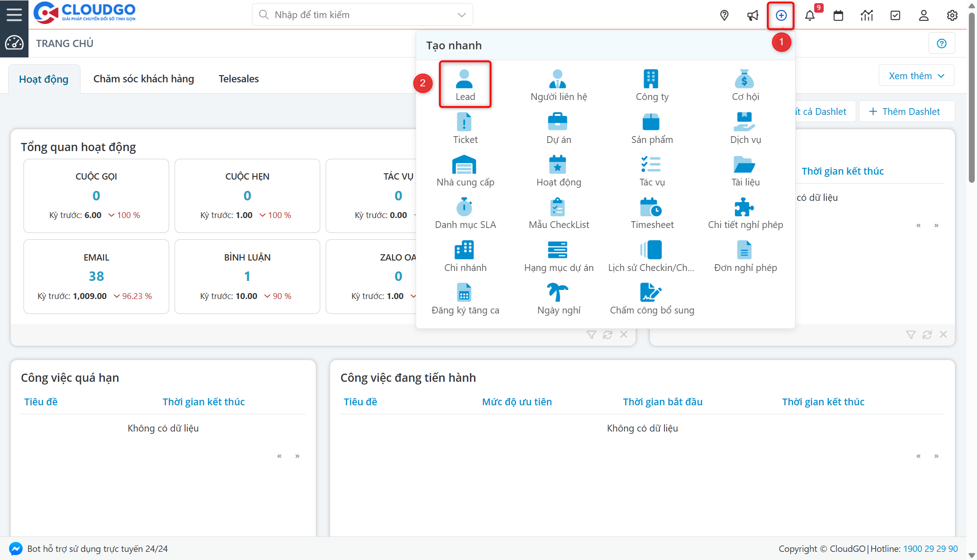Toggle the hamburger main menu

pyautogui.click(x=14, y=14)
